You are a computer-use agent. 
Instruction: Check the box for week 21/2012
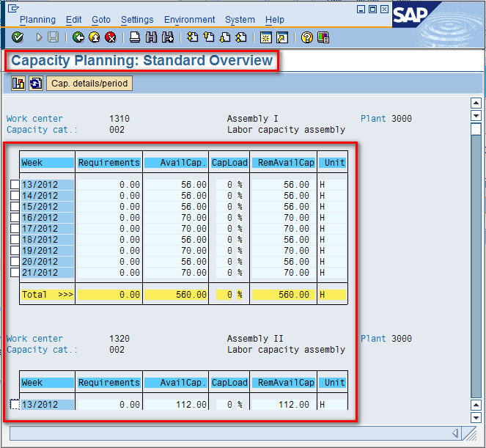tap(15, 273)
